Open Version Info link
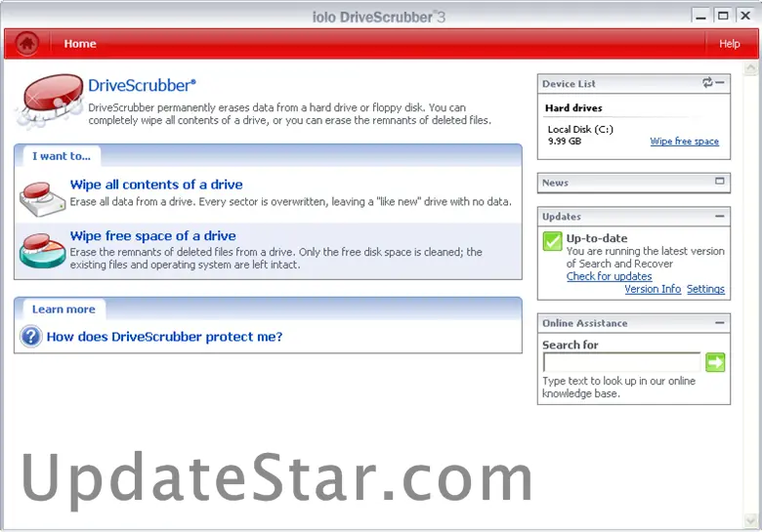 pyautogui.click(x=653, y=289)
